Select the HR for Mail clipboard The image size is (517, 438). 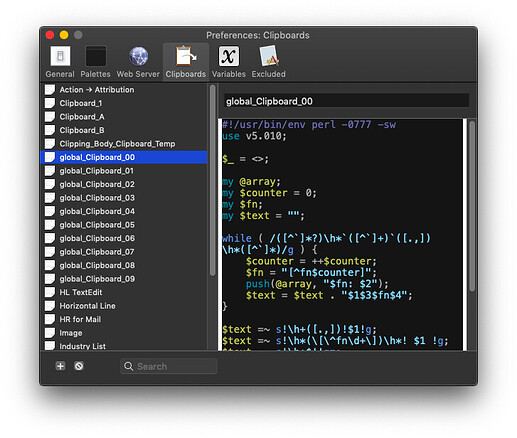pyautogui.click(x=124, y=319)
